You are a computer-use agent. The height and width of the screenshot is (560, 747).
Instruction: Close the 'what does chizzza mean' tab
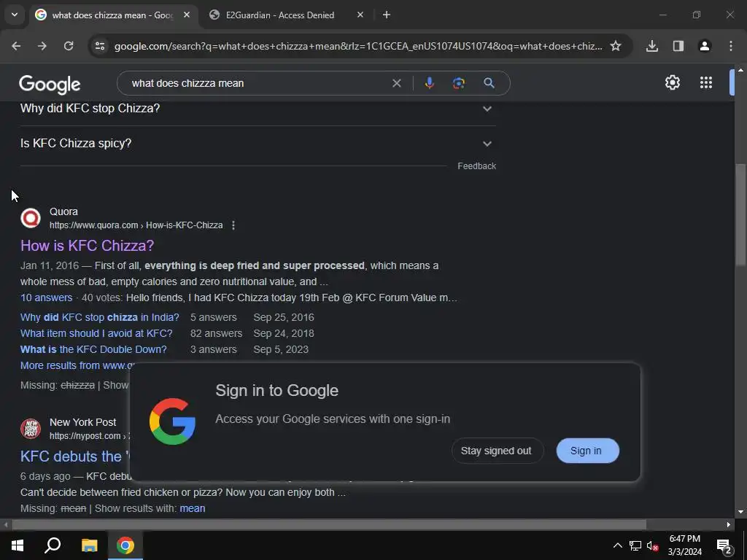point(187,15)
